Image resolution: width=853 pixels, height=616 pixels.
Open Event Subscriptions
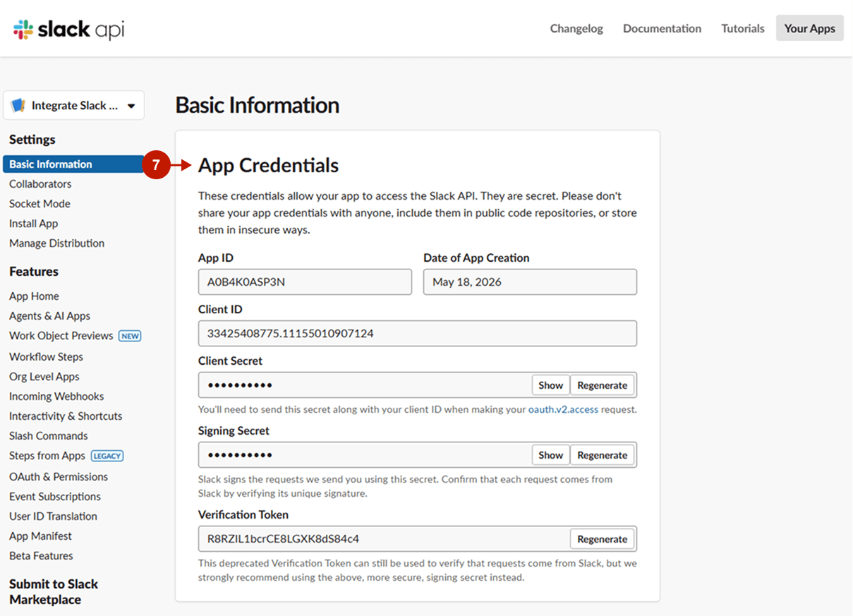(55, 497)
